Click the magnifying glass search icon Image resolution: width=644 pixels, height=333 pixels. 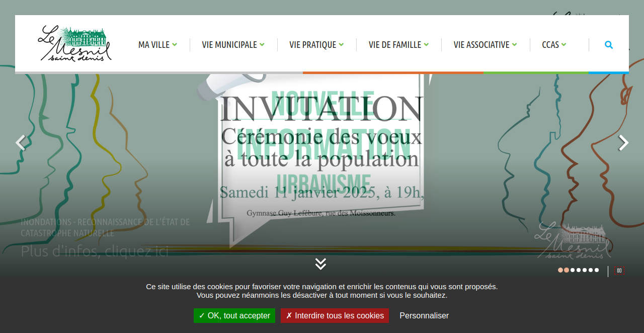(x=609, y=45)
